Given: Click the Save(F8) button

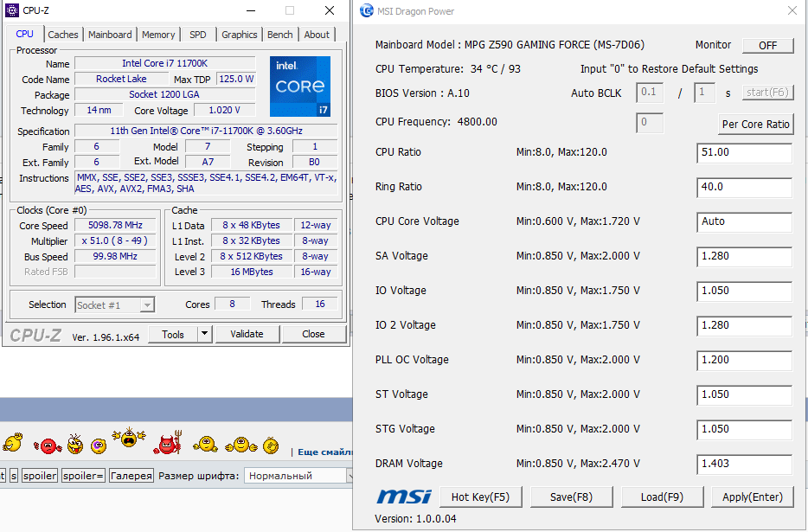Looking at the screenshot, I should tap(571, 497).
